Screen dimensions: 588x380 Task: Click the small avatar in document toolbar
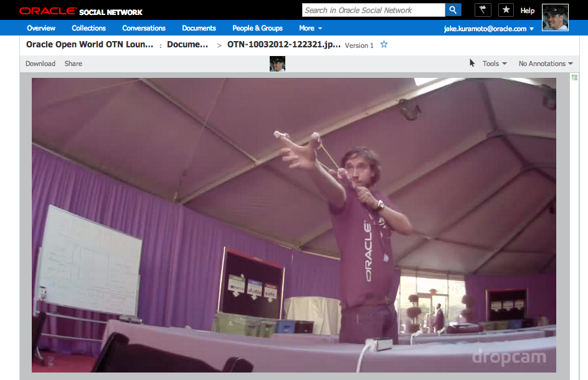point(277,64)
